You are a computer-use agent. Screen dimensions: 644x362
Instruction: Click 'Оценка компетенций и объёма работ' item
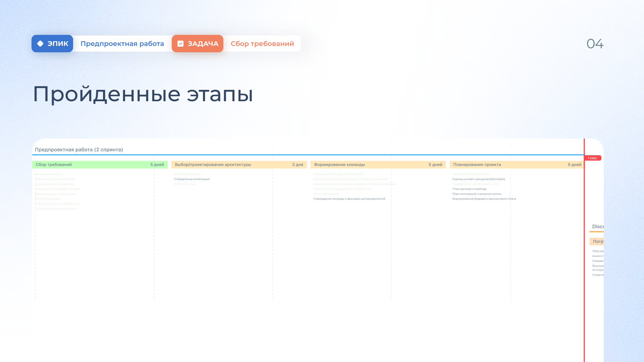click(339, 174)
